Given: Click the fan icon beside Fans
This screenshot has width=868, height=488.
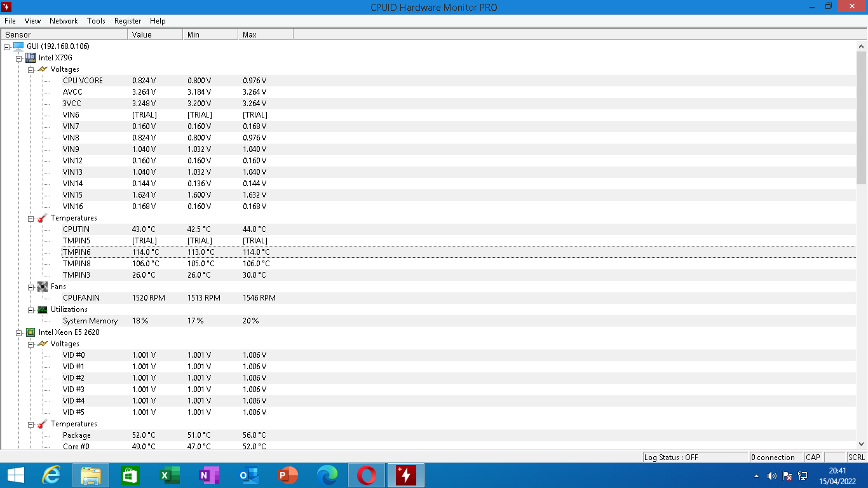Looking at the screenshot, I should point(43,287).
